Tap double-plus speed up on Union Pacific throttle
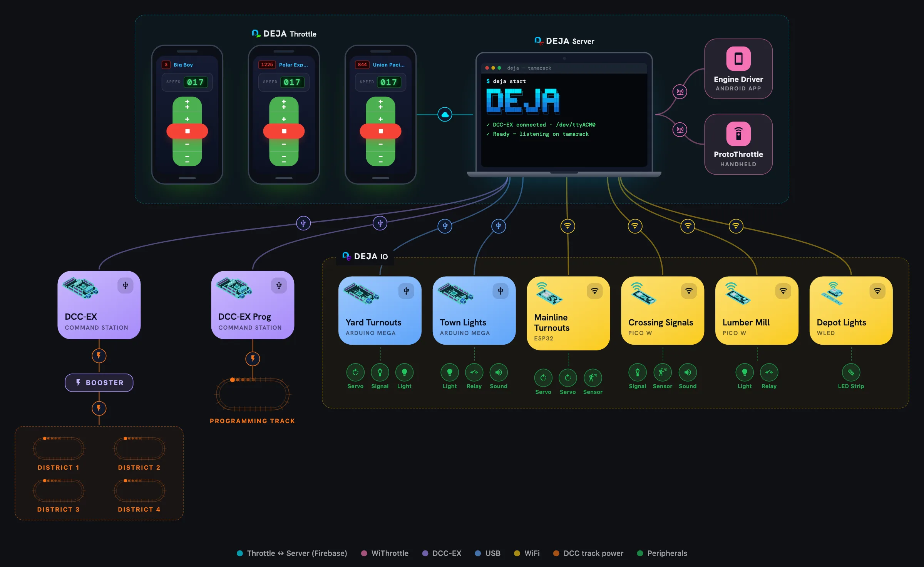The width and height of the screenshot is (924, 567). 380,104
